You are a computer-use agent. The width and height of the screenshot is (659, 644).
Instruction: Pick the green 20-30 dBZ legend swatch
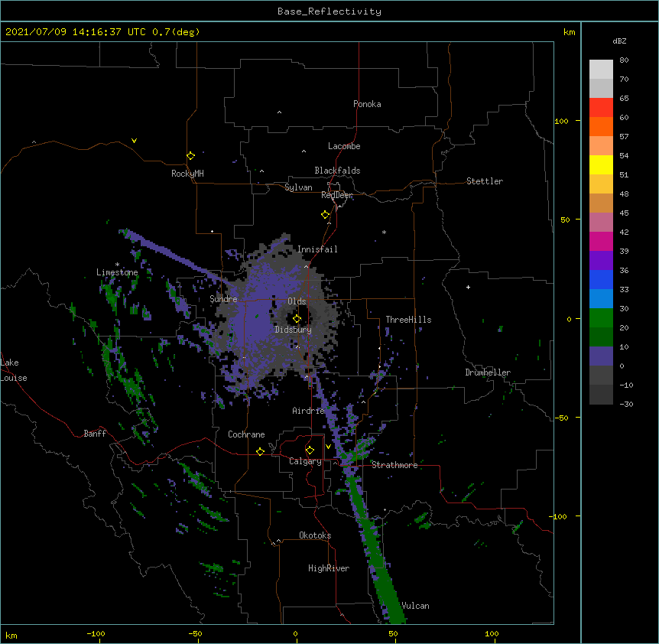[x=601, y=318]
